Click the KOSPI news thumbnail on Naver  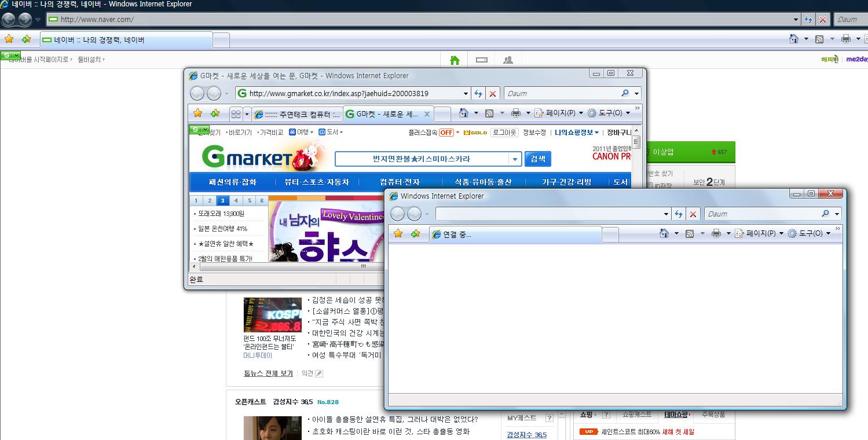(273, 315)
